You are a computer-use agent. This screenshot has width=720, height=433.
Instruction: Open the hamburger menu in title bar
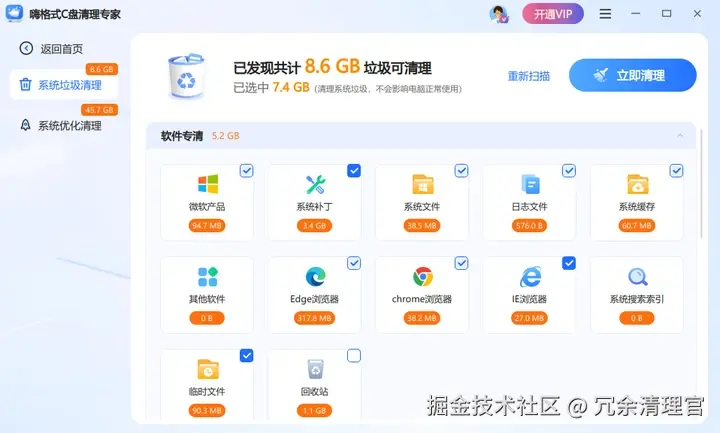click(x=605, y=14)
